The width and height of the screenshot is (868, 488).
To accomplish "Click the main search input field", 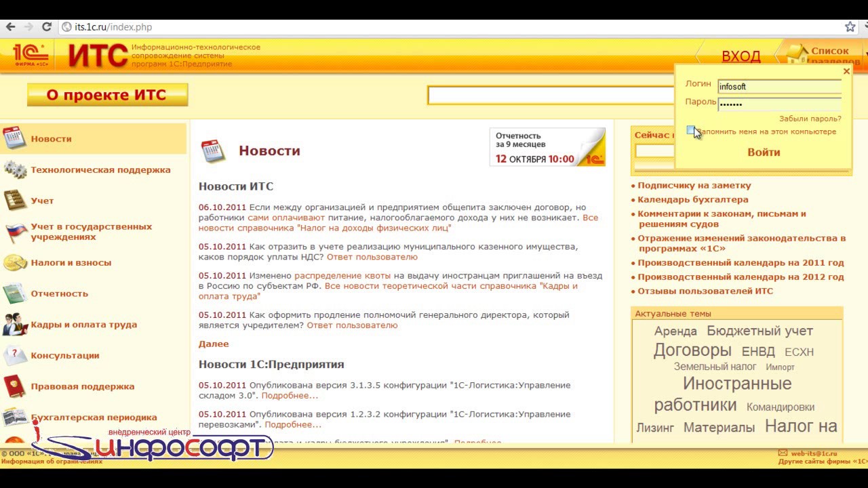I will coord(551,96).
